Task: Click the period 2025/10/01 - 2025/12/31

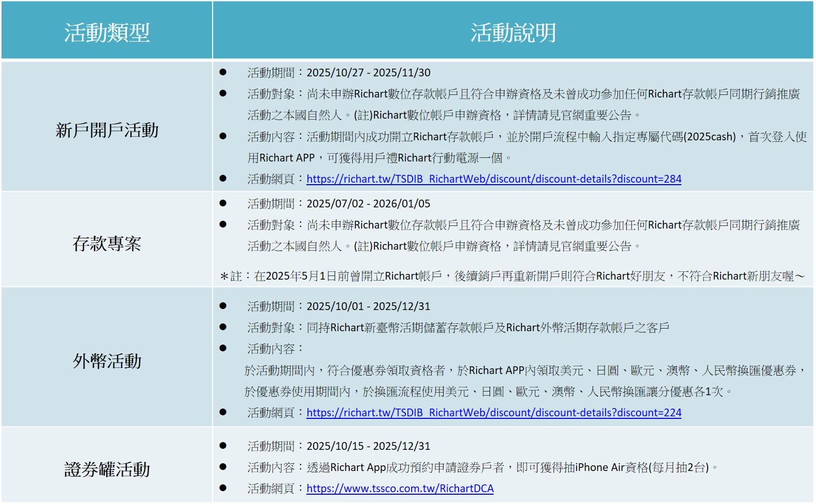Action: pyautogui.click(x=368, y=306)
